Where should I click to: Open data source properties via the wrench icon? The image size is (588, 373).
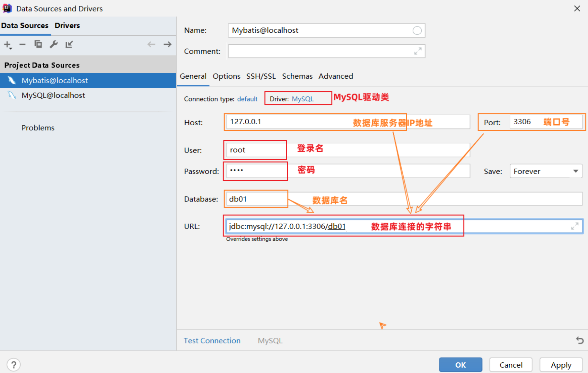[x=54, y=44]
